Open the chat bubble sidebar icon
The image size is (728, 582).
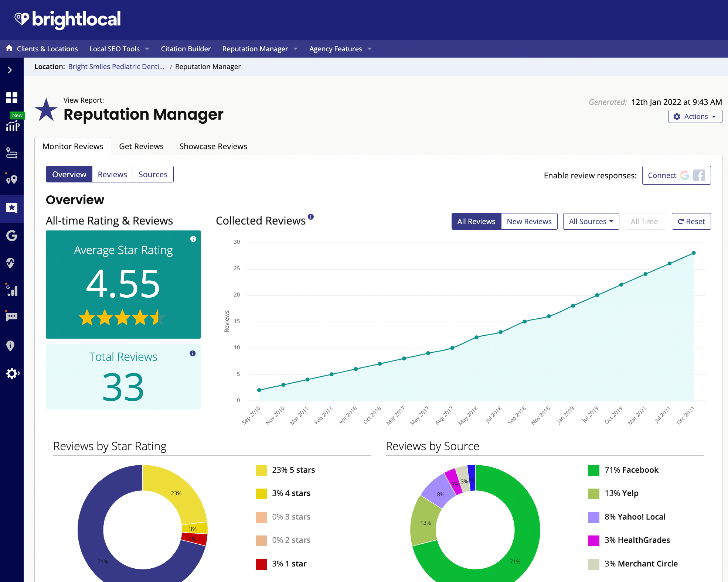12,316
